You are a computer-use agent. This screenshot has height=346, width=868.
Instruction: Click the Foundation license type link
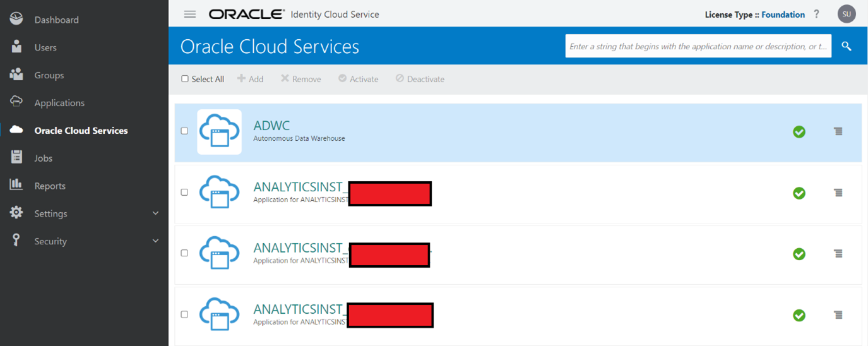coord(783,15)
